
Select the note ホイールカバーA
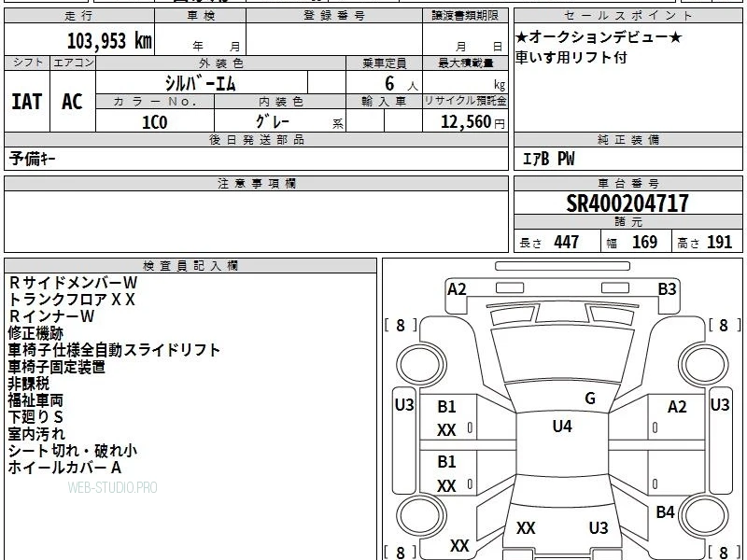coord(64,468)
